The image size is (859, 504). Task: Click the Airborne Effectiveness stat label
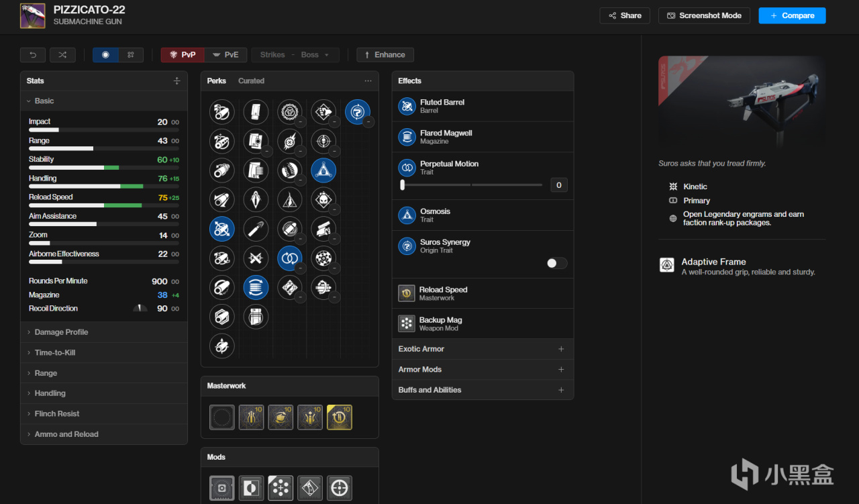64,254
